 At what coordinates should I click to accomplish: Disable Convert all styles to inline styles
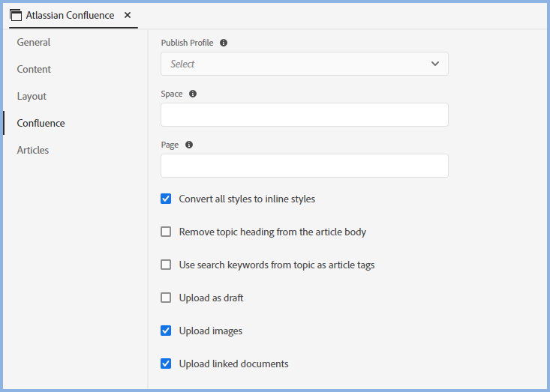[166, 199]
